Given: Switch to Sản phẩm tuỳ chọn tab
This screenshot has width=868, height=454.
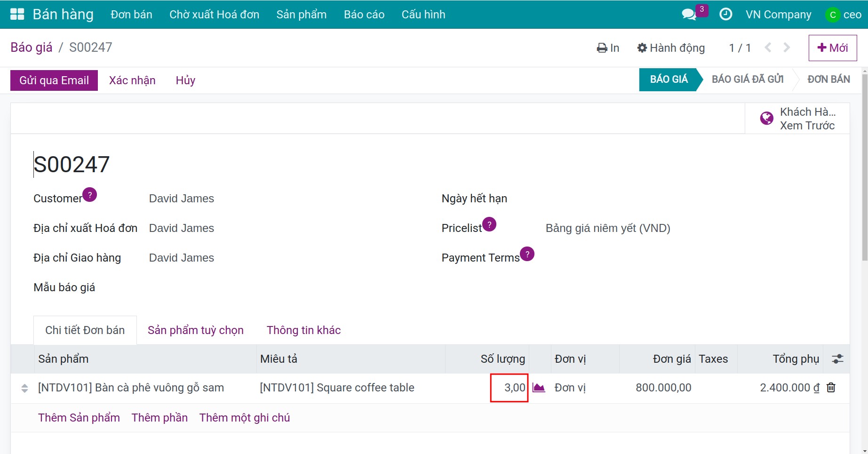Looking at the screenshot, I should pyautogui.click(x=196, y=330).
